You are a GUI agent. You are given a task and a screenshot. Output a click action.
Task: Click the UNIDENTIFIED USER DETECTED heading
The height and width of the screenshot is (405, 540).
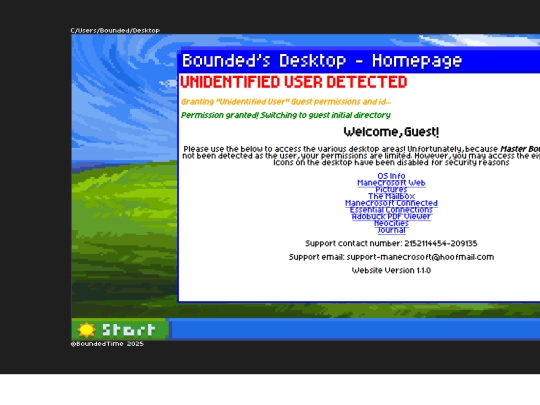(293, 82)
